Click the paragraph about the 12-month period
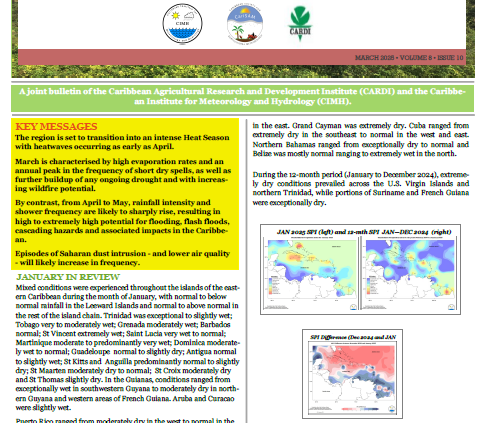 tap(361, 188)
